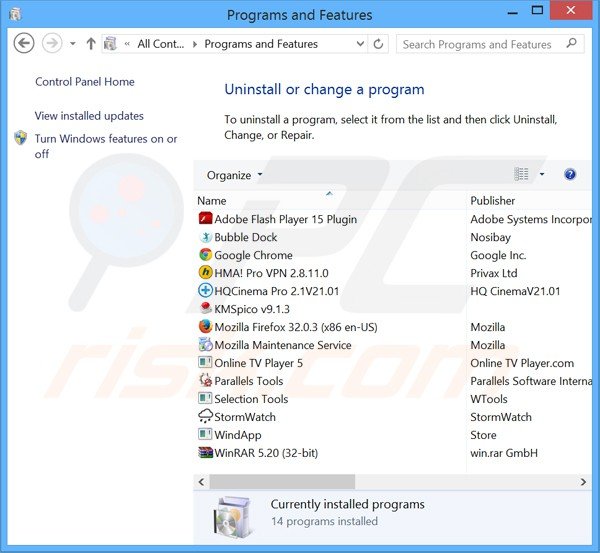Viewport: 600px width, 553px height.
Task: Click the WinRAR books icon
Action: [205, 452]
